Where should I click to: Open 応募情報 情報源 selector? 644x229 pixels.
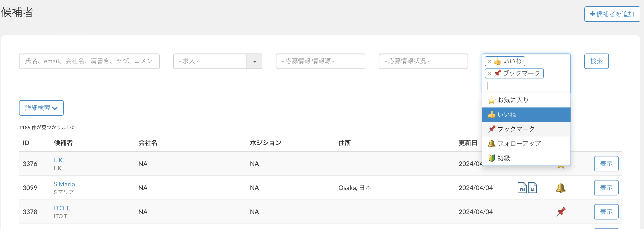[320, 61]
